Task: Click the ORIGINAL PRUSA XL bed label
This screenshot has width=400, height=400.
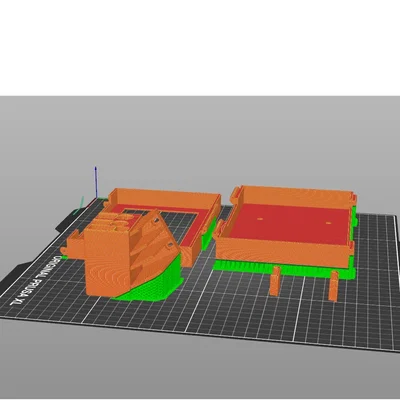Action: pos(36,281)
